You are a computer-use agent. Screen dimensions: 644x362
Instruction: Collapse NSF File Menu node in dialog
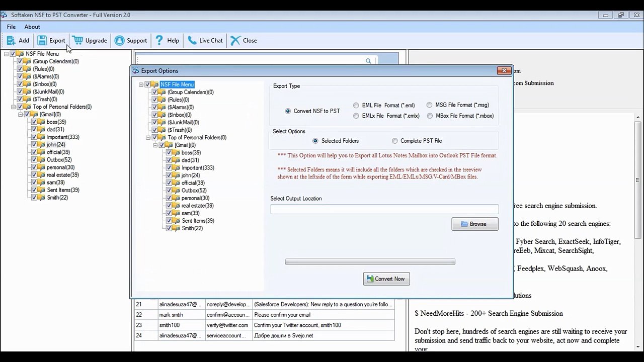tap(141, 85)
